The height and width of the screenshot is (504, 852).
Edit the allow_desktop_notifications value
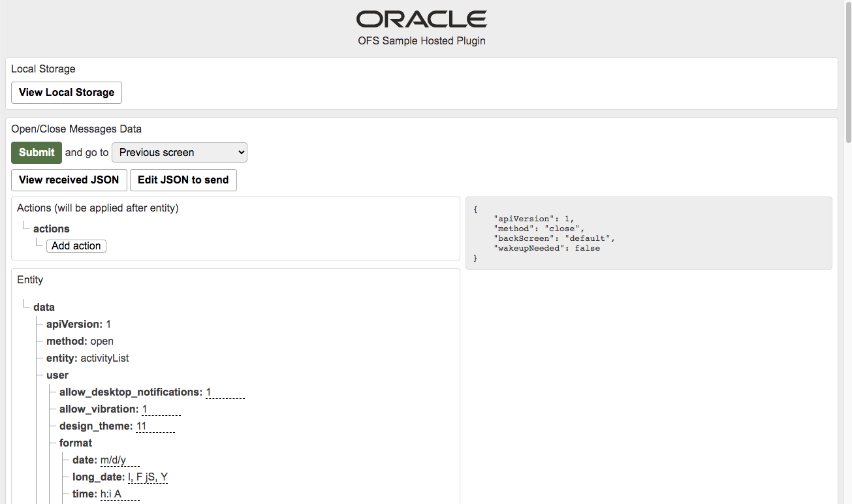225,392
